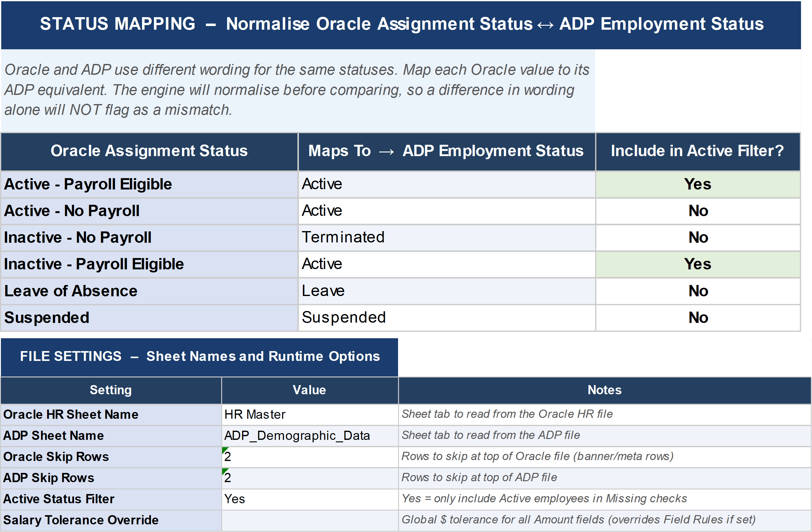The image size is (812, 532).
Task: Select the FILE SETTINGS section banner
Action: point(199,357)
